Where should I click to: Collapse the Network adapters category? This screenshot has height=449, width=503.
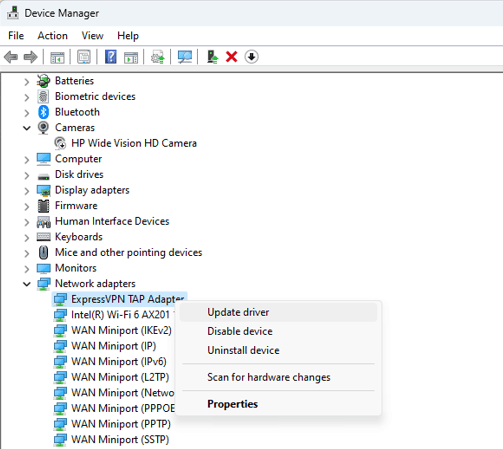pos(27,284)
